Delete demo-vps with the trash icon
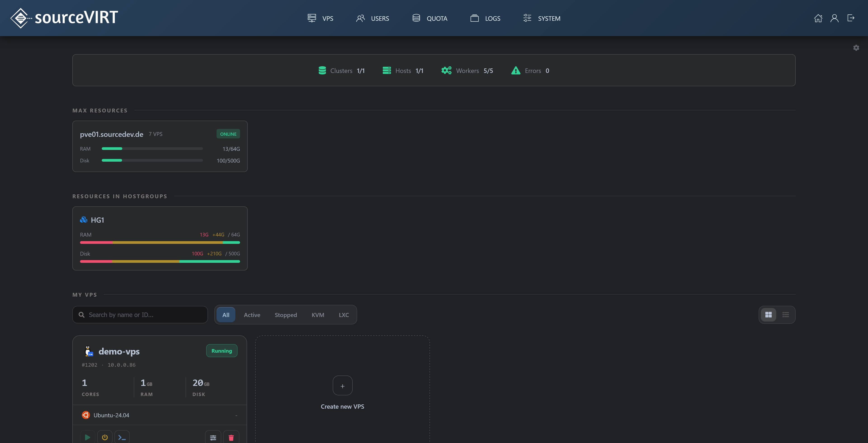The image size is (868, 443). [x=231, y=437]
